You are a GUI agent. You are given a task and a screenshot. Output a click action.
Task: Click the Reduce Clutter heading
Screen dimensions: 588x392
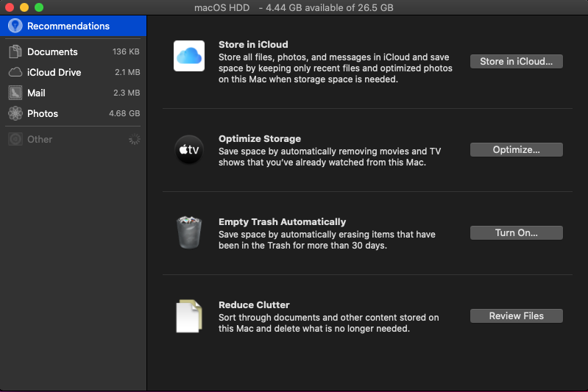point(254,305)
